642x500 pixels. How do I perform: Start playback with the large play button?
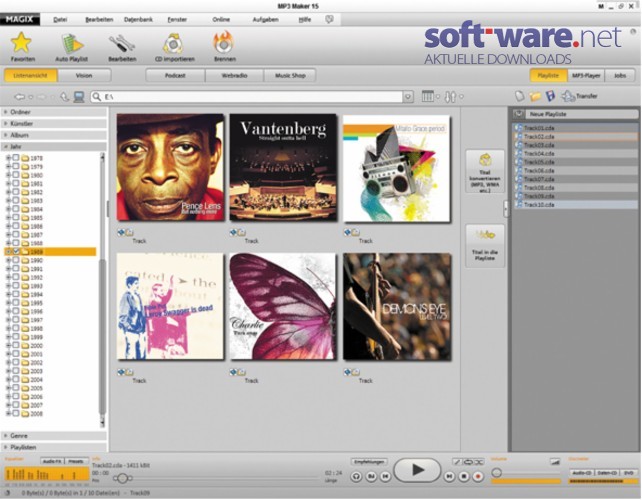417,470
